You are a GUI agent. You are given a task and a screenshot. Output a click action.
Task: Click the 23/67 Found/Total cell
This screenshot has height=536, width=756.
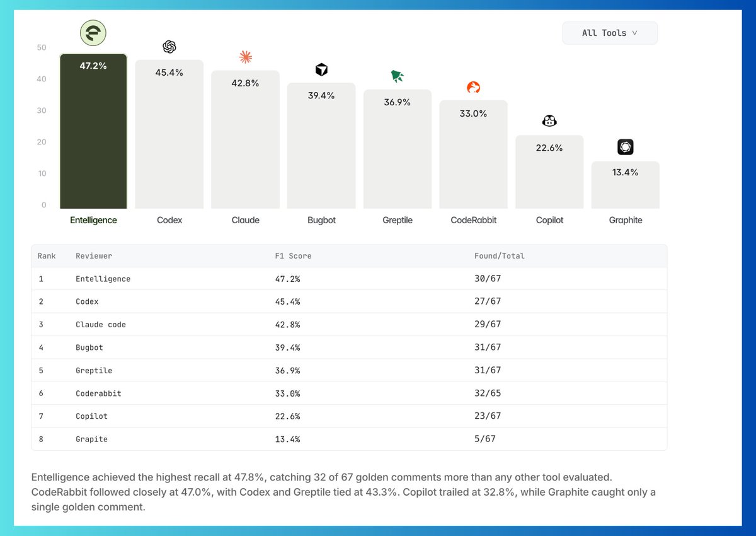(488, 416)
